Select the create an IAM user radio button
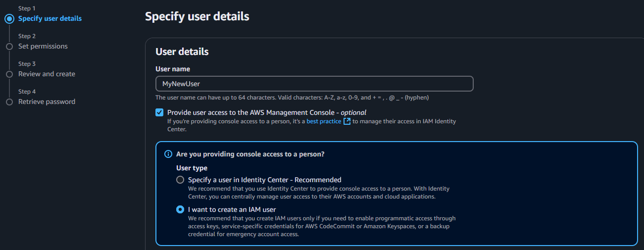 tap(180, 209)
